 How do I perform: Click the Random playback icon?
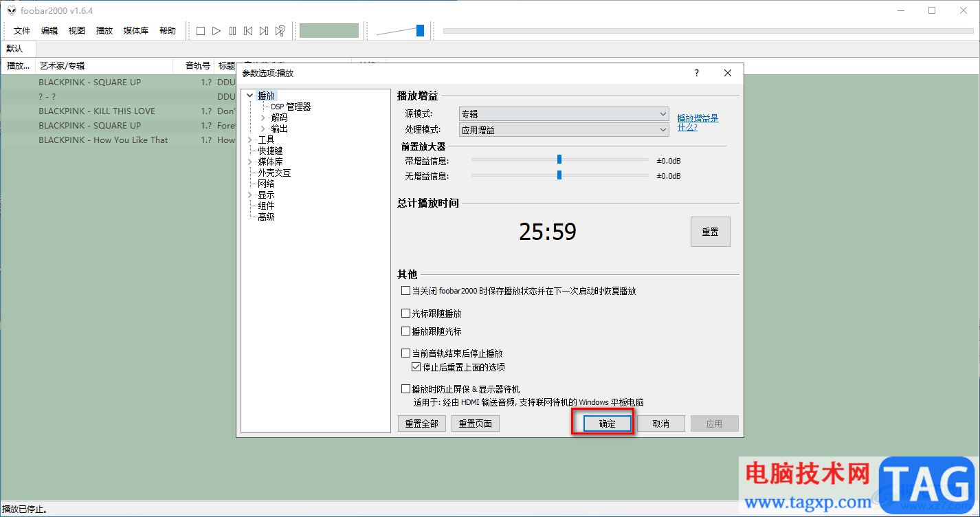coord(280,31)
